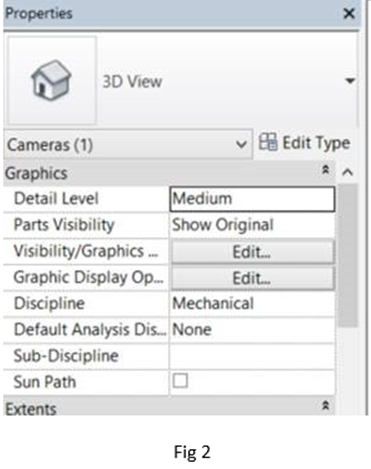Image resolution: width=371 pixels, height=469 pixels.
Task: Click the Sub-Discipline label
Action: [x=66, y=356]
